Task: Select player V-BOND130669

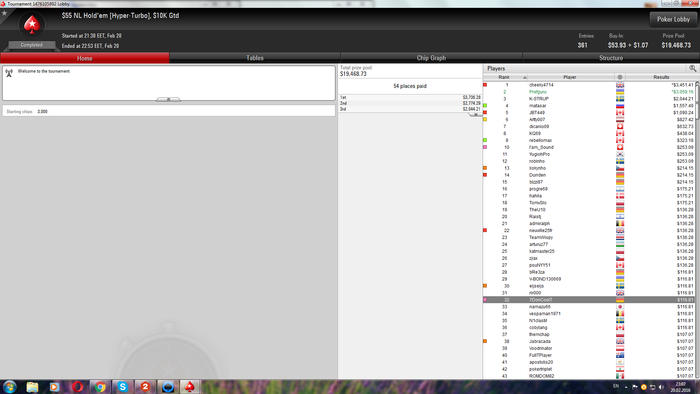Action: point(589,279)
